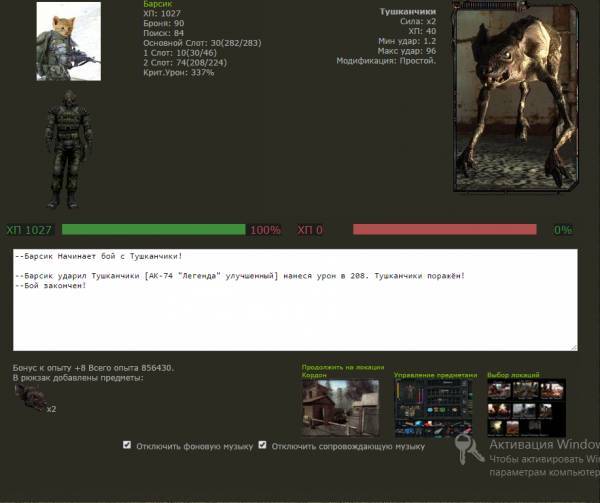
Task: Click the red enemy HP bar
Action: pyautogui.click(x=445, y=230)
